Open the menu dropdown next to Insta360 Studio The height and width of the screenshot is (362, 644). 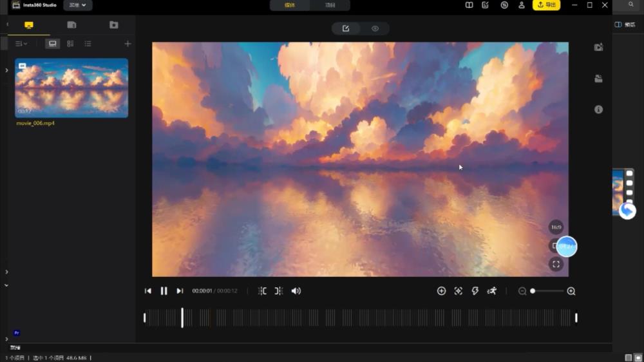pyautogui.click(x=78, y=5)
